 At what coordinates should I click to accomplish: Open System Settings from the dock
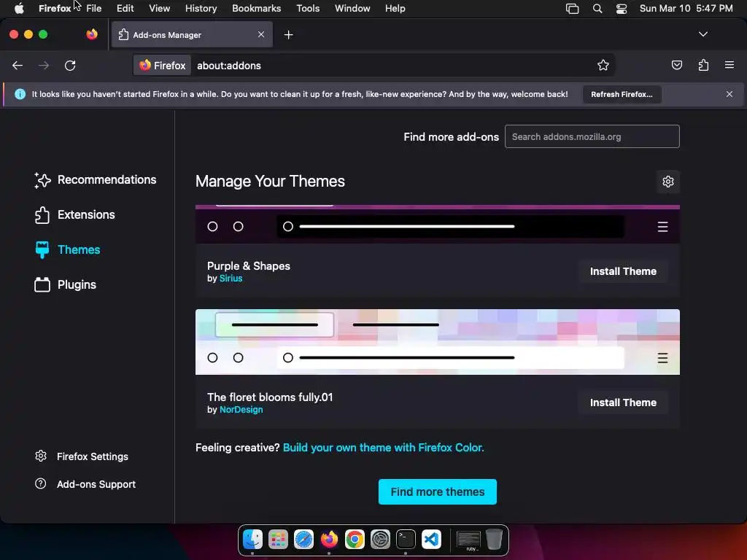[380, 540]
